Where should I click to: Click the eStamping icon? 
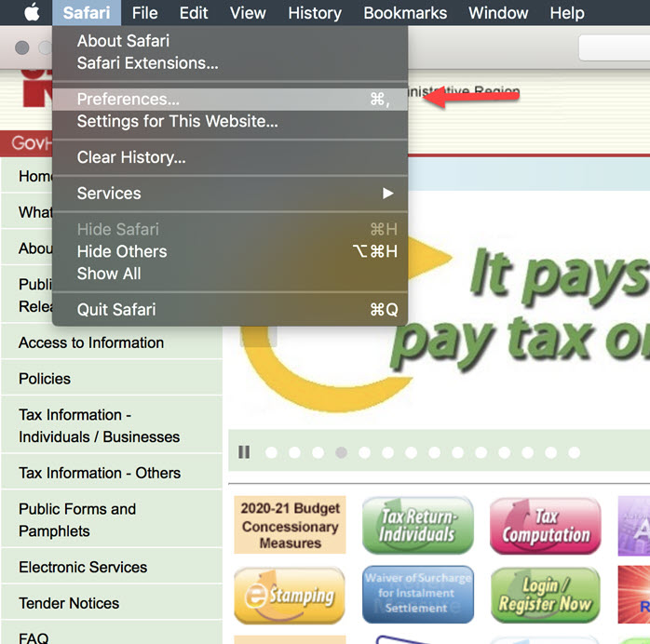pos(290,596)
